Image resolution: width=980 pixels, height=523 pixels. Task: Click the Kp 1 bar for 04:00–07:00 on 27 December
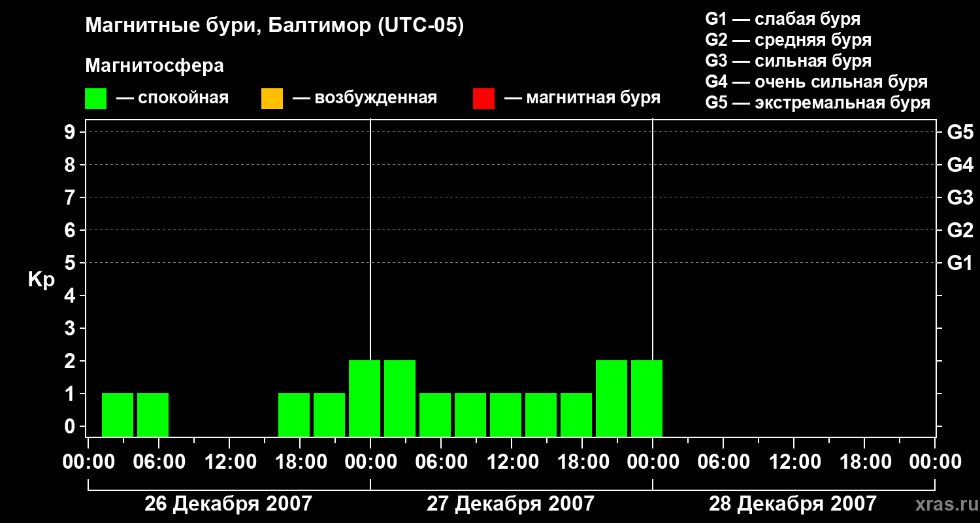[x=435, y=414]
